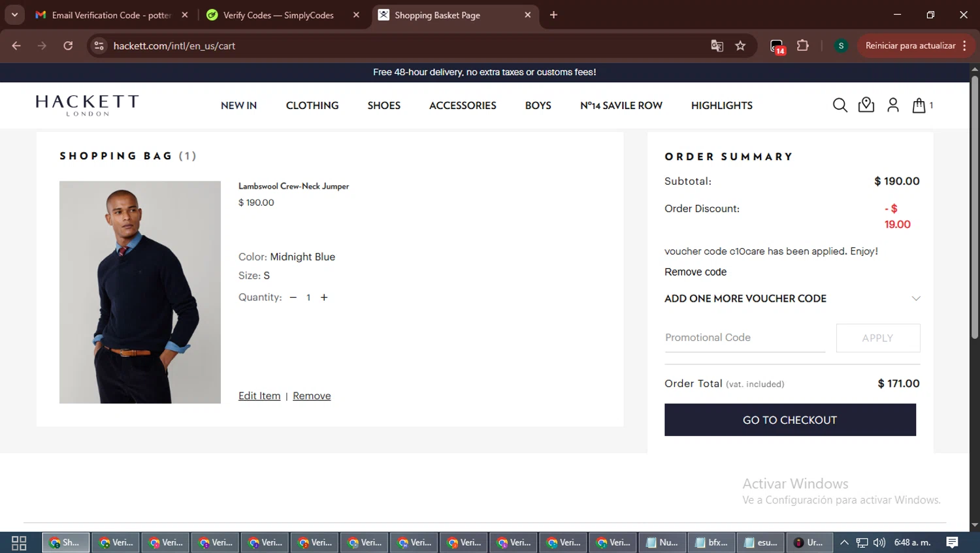
Task: Open the HIGHLIGHTS menu
Action: [x=722, y=105]
